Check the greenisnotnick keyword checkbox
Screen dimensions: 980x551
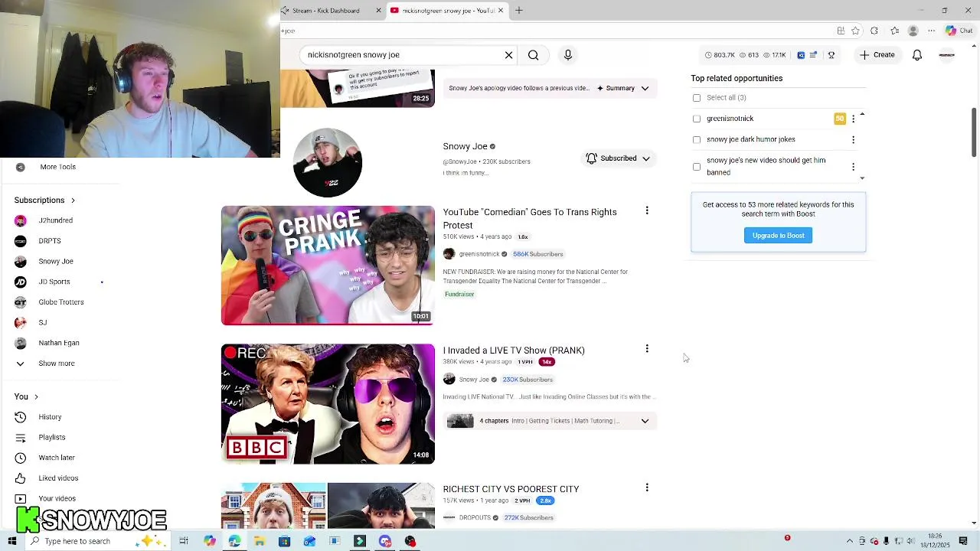pyautogui.click(x=697, y=119)
